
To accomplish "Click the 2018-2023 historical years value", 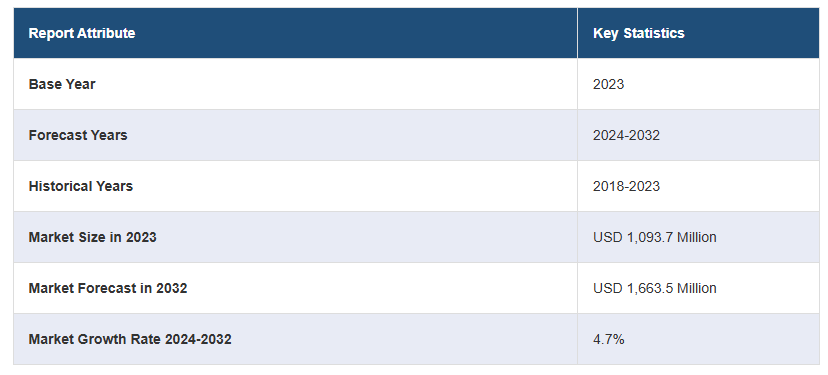I will (x=626, y=186).
